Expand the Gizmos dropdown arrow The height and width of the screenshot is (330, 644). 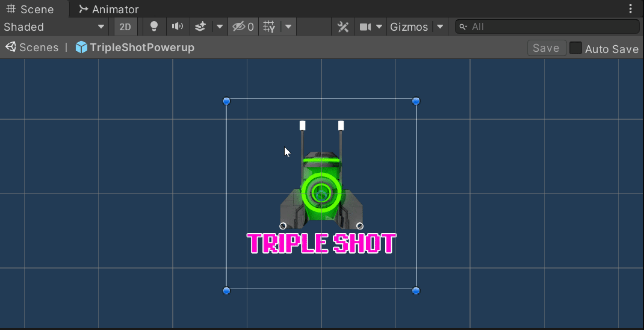click(x=440, y=26)
